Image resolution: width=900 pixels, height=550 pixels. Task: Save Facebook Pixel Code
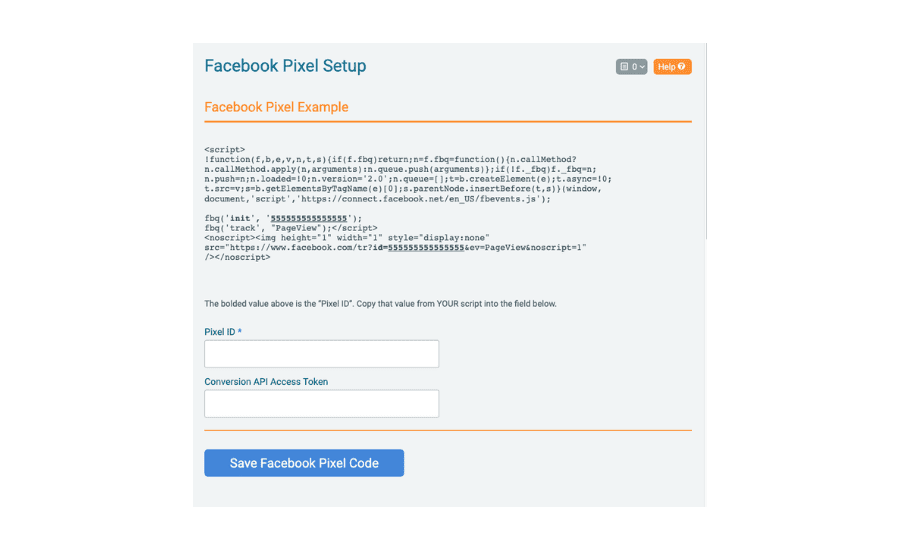click(x=304, y=463)
